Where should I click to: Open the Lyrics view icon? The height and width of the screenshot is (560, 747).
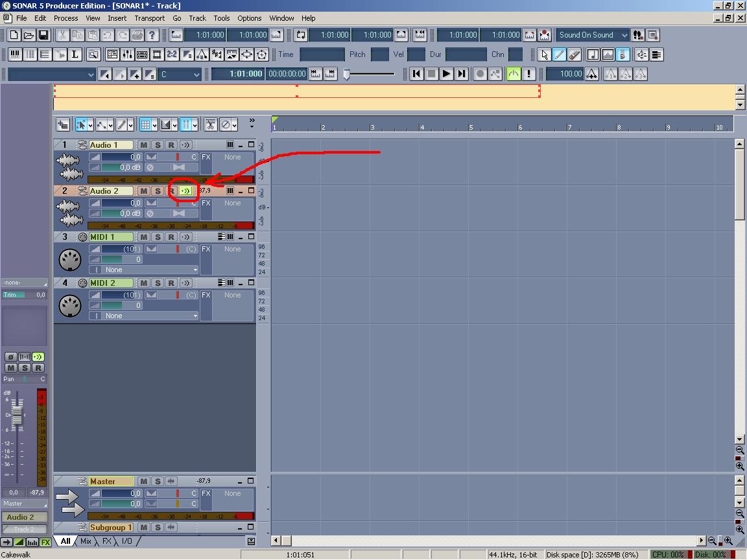pyautogui.click(x=75, y=54)
